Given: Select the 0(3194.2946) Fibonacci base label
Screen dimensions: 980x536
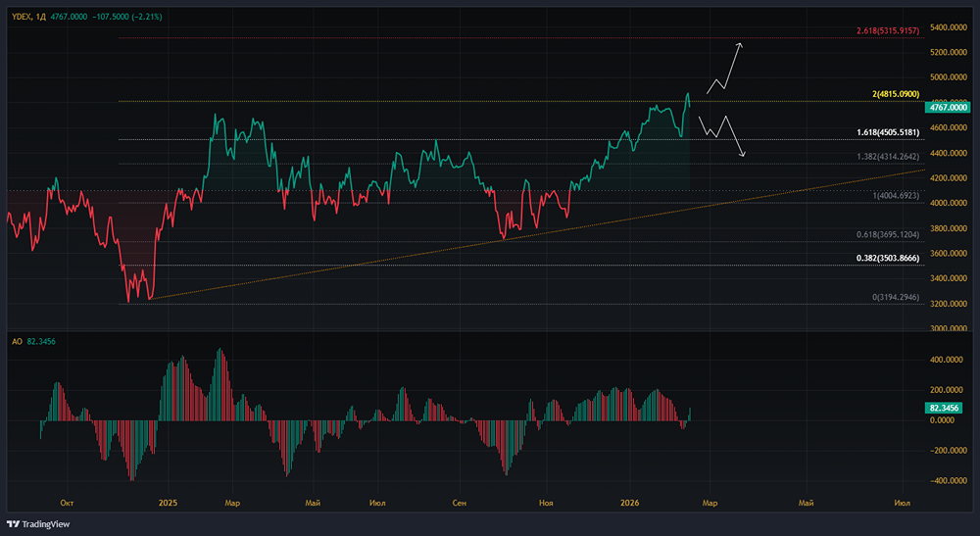Looking at the screenshot, I should (893, 296).
